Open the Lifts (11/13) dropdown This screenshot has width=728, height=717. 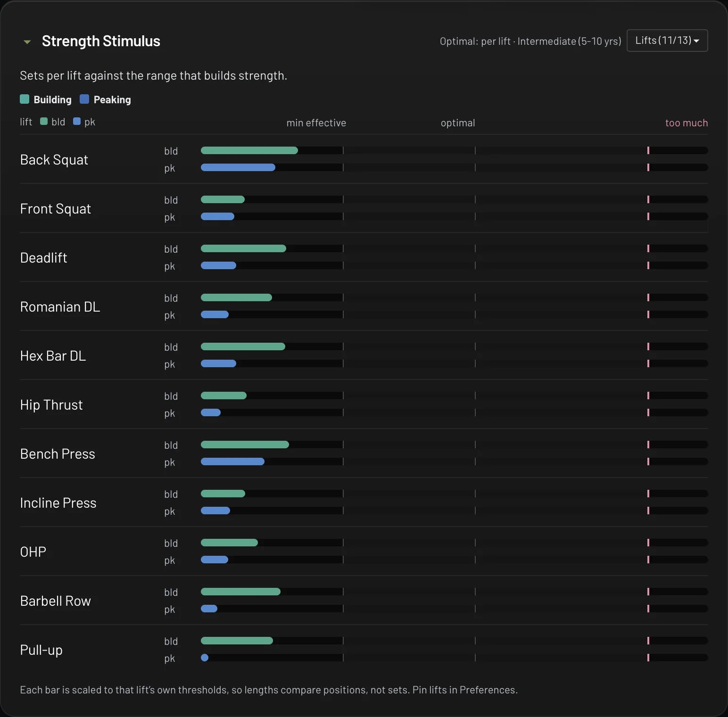click(667, 41)
